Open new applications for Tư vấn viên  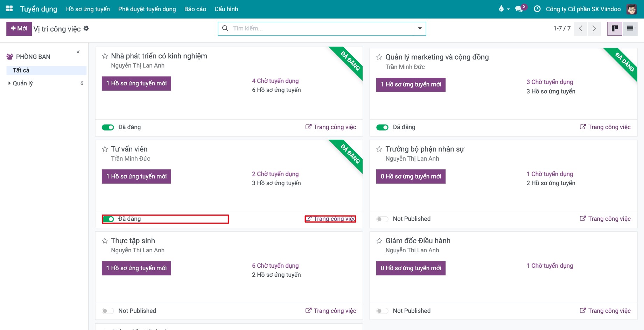[x=136, y=176]
